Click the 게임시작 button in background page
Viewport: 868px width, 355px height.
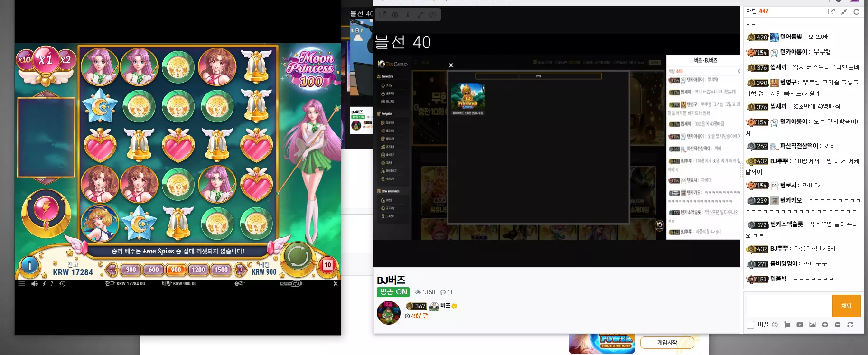click(x=667, y=342)
